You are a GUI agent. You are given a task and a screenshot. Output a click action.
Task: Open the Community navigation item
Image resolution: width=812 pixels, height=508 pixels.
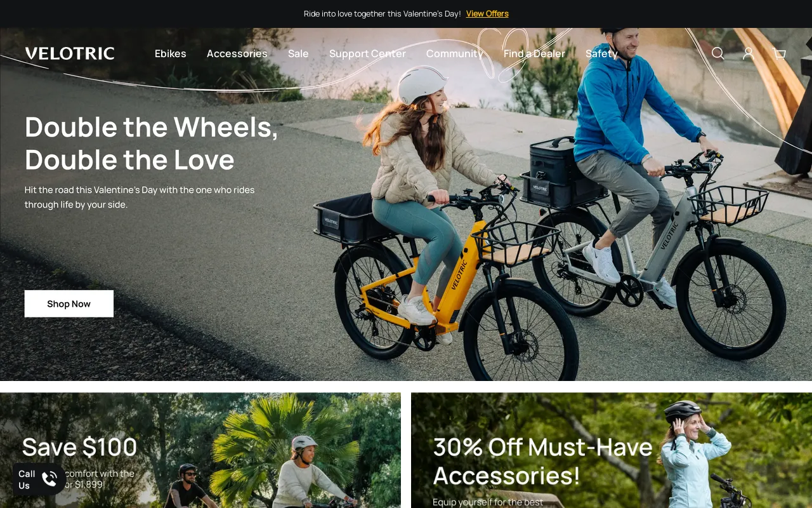455,53
